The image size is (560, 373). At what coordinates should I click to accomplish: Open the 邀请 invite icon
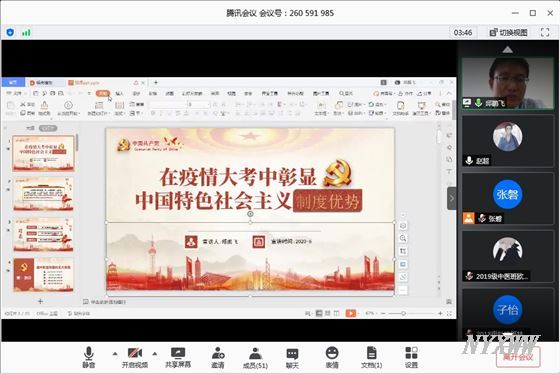(218, 357)
